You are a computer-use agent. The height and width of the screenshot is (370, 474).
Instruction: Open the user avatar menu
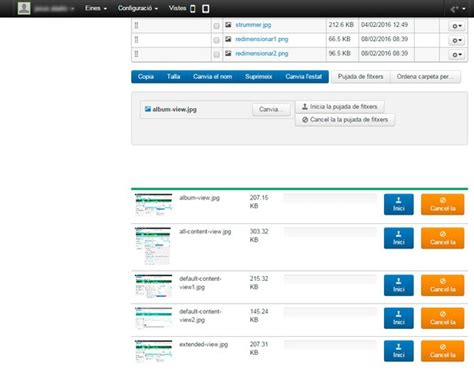[24, 8]
